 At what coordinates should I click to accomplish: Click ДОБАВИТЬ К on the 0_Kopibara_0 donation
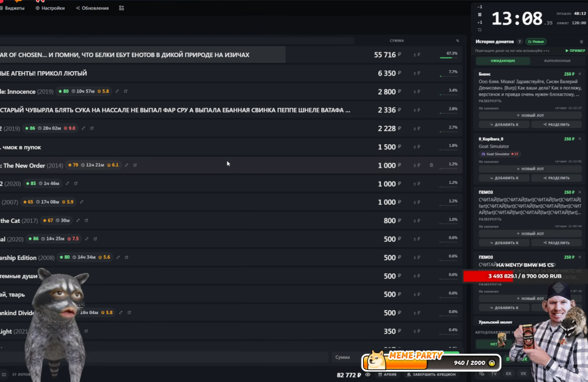pyautogui.click(x=504, y=178)
